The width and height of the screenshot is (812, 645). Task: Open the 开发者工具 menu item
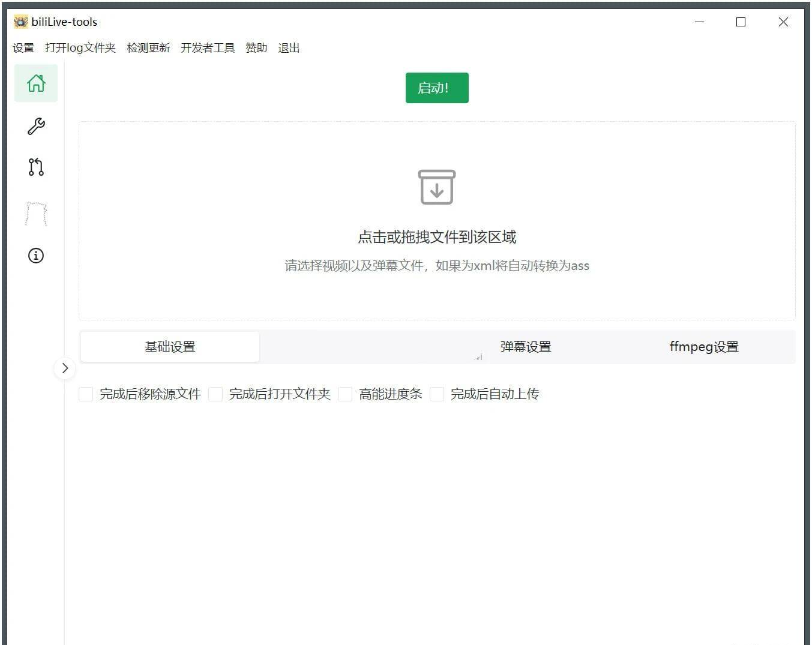208,48
